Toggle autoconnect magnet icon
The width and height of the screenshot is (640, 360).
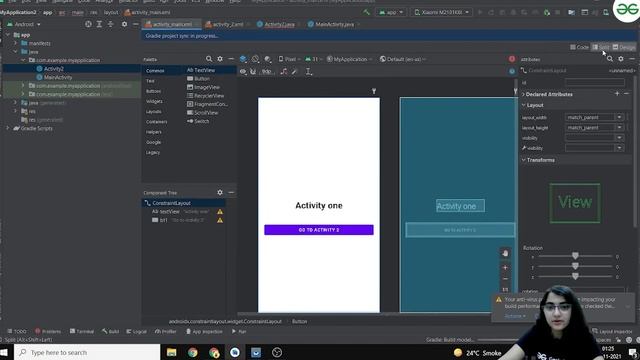pos(253,71)
